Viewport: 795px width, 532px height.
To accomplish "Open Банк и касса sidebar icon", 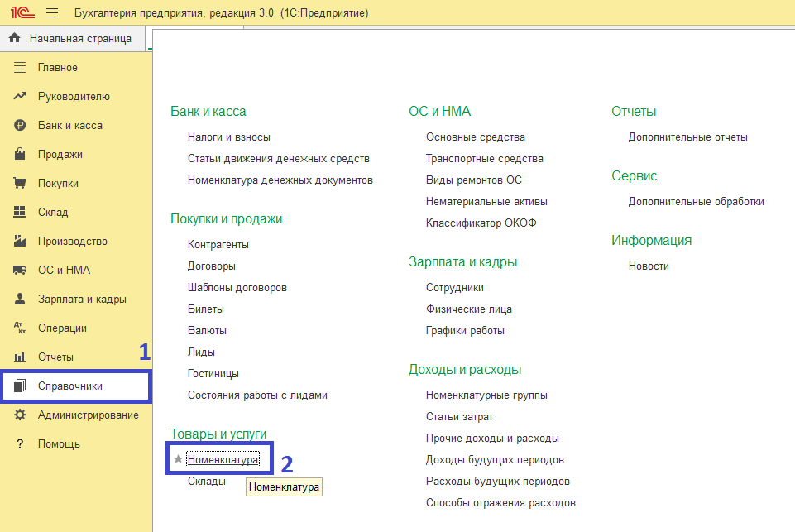I will tap(21, 126).
